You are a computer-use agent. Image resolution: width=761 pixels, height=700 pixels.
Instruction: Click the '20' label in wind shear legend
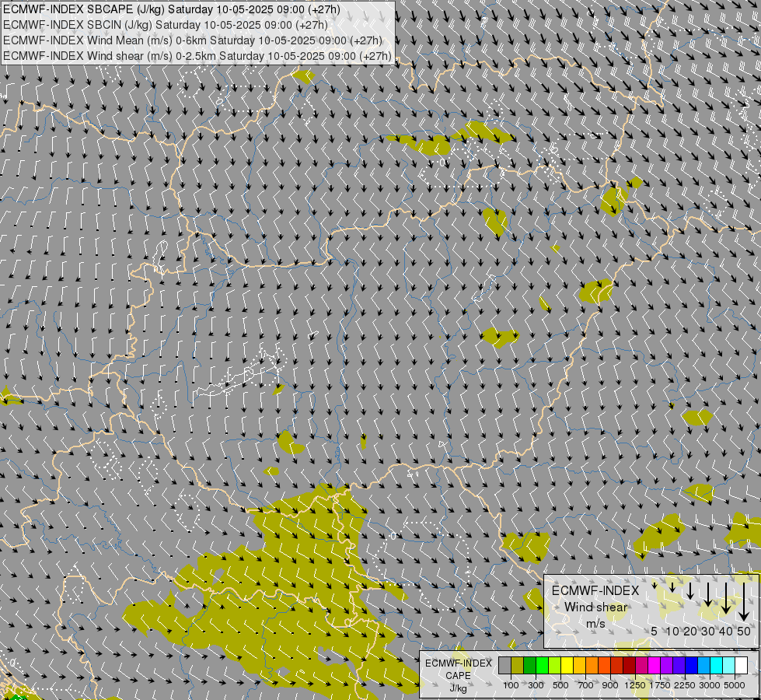(x=690, y=631)
